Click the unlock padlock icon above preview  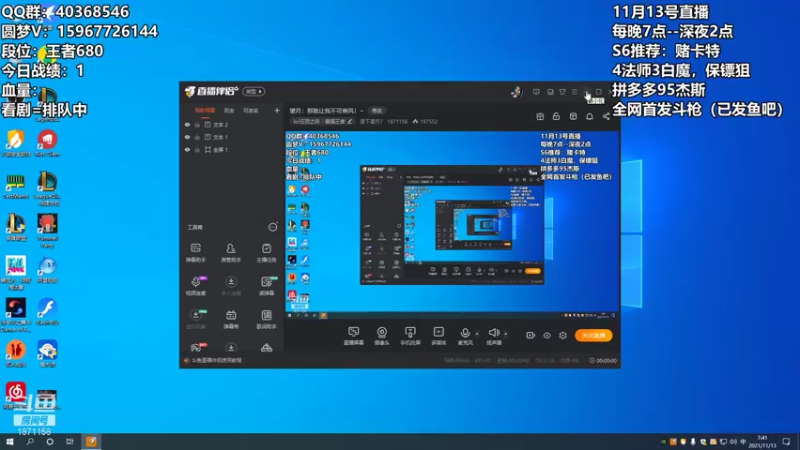click(556, 116)
